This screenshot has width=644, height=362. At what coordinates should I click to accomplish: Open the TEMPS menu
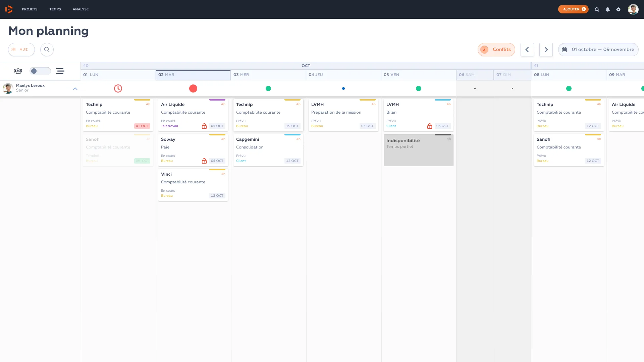(x=55, y=9)
